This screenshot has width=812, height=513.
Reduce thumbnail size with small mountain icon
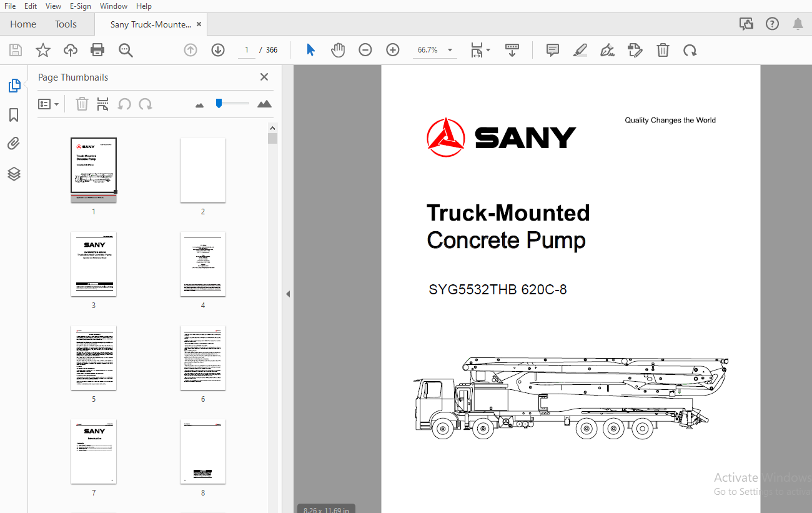(200, 105)
